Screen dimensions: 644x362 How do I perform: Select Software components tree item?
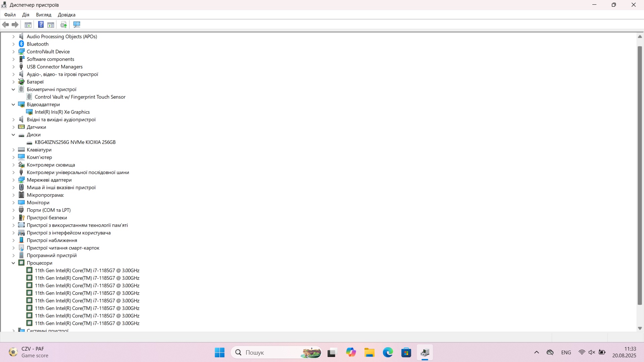point(50,59)
